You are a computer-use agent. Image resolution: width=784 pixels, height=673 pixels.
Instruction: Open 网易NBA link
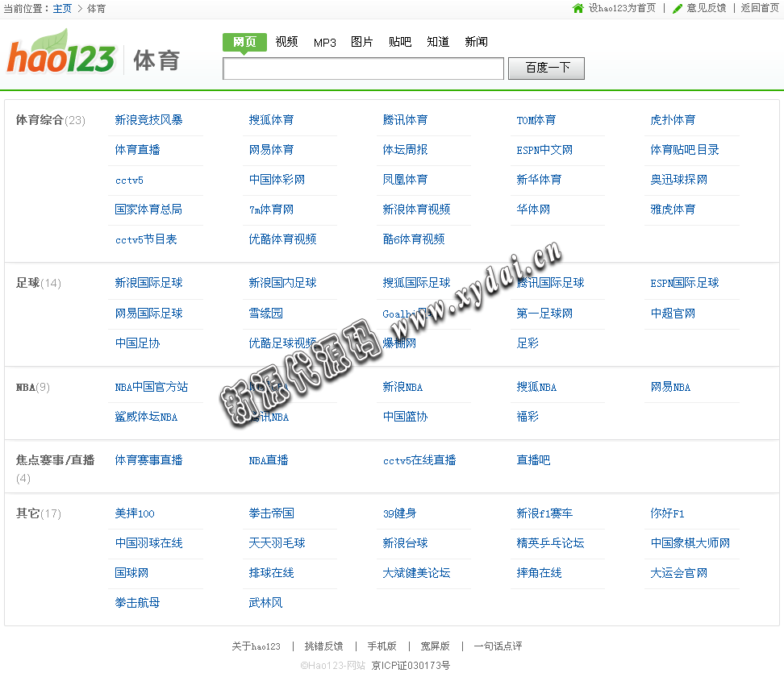tap(670, 387)
